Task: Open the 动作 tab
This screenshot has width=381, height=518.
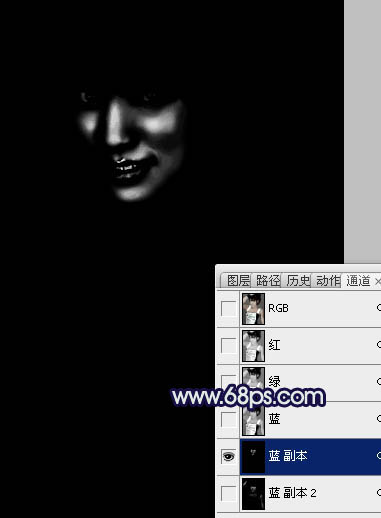Action: pyautogui.click(x=328, y=280)
